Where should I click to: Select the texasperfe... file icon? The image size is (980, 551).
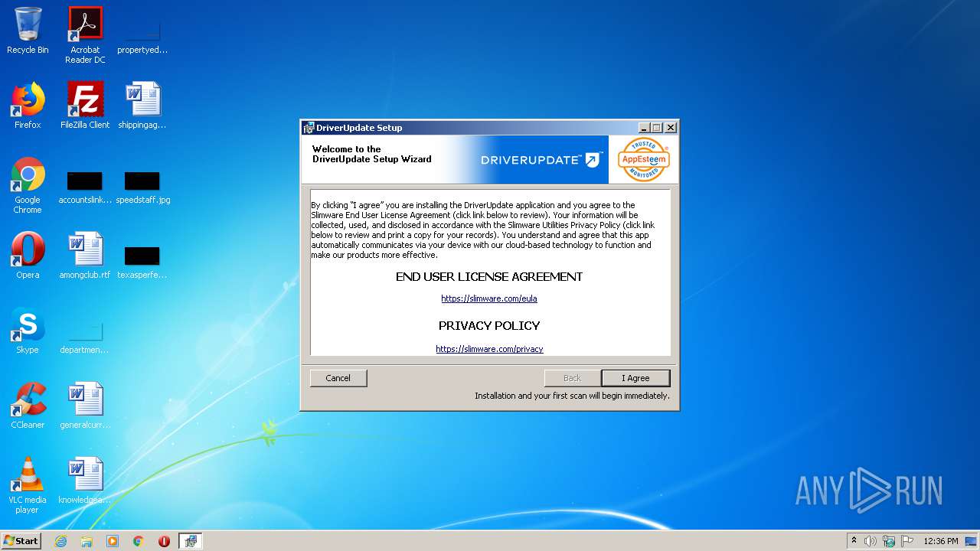pyautogui.click(x=142, y=262)
